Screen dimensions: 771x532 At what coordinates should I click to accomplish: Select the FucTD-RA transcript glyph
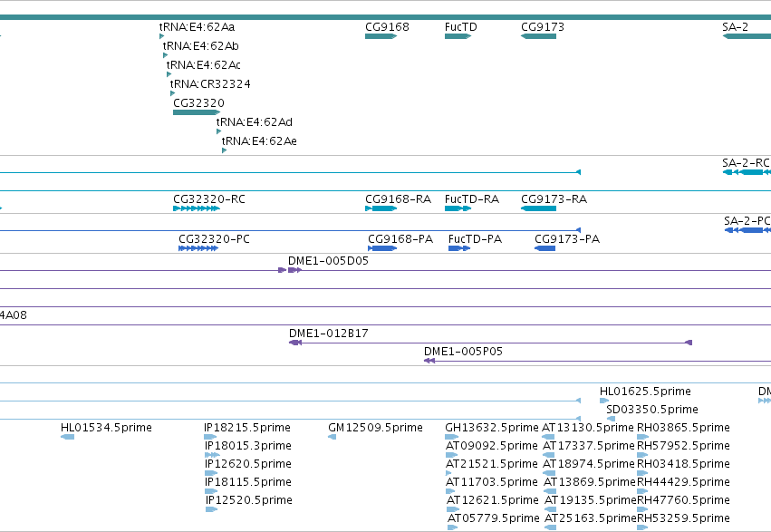pos(458,208)
